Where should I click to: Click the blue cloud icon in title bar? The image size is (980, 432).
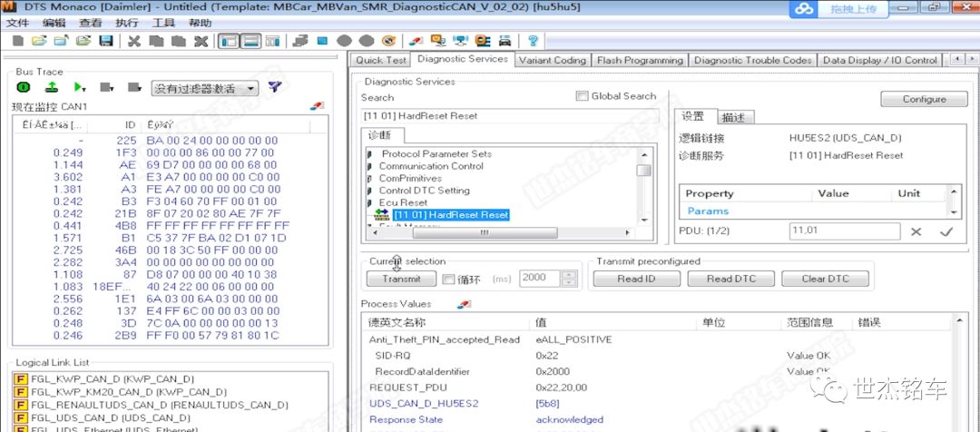pyautogui.click(x=804, y=9)
